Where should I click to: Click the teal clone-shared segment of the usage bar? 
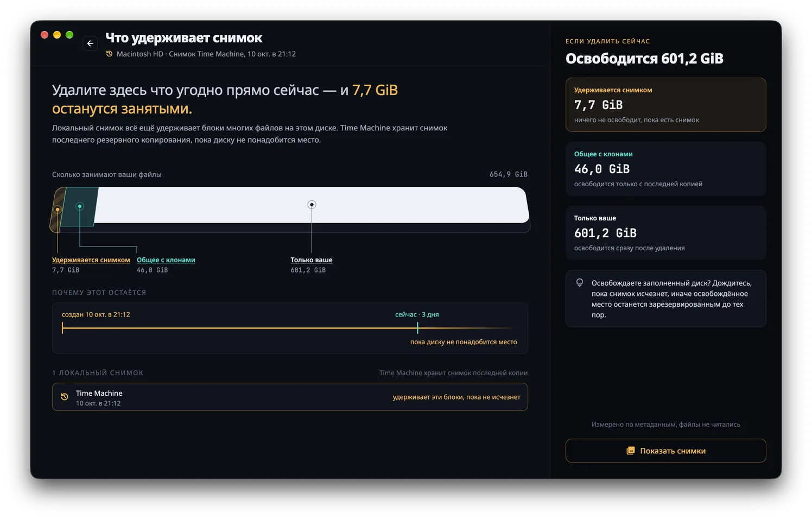pos(79,207)
